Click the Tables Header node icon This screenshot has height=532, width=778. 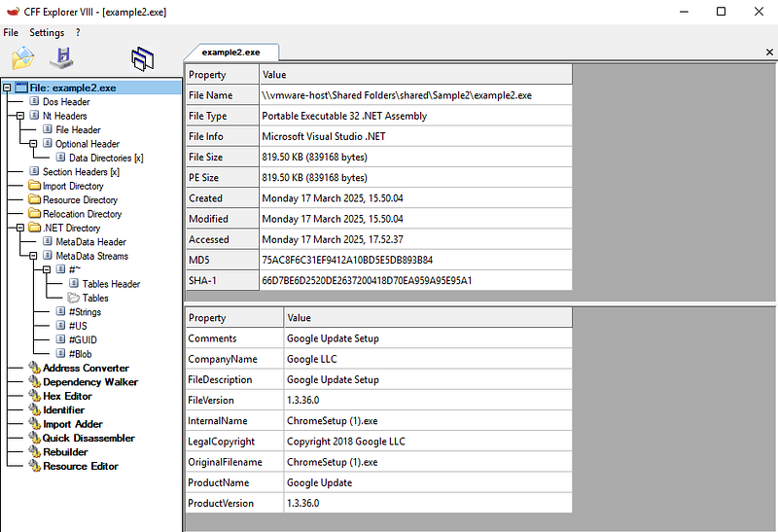pos(74,283)
